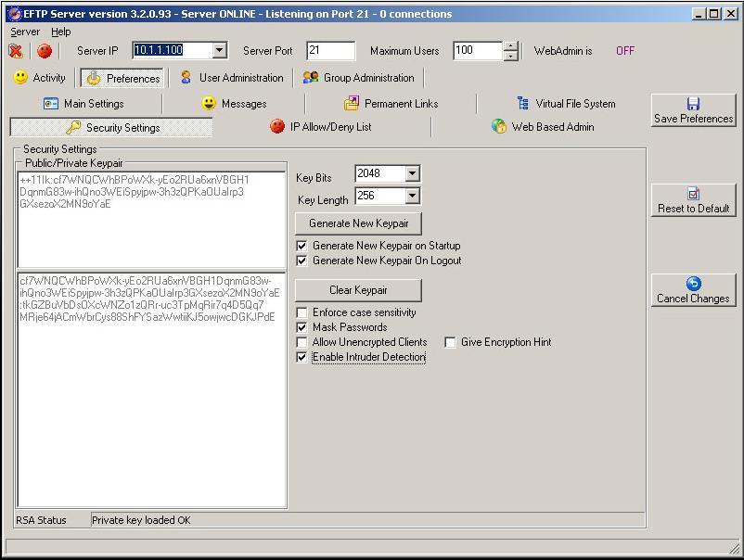Toggle the Mask Passwords checkbox

[301, 327]
